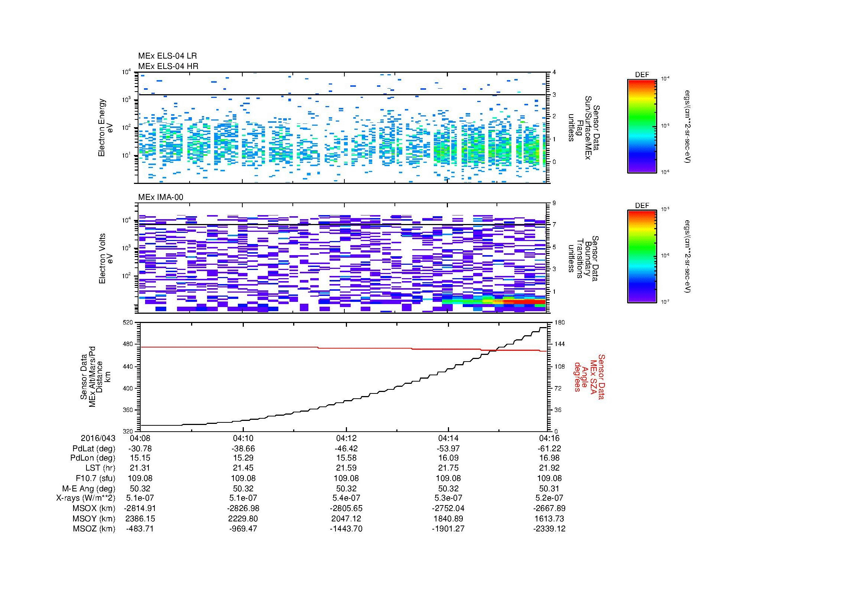Select the 'MEx ELS-04 LR' panel title

pyautogui.click(x=167, y=56)
